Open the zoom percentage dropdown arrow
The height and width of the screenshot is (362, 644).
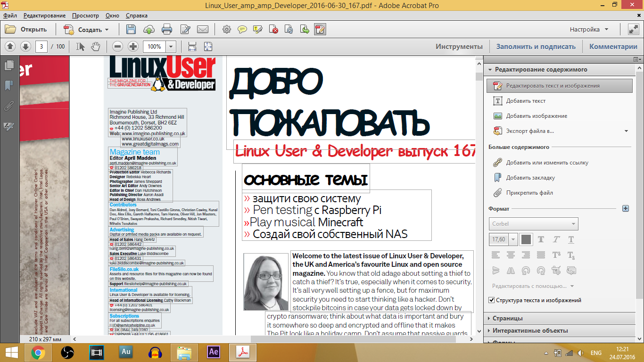tap(171, 47)
